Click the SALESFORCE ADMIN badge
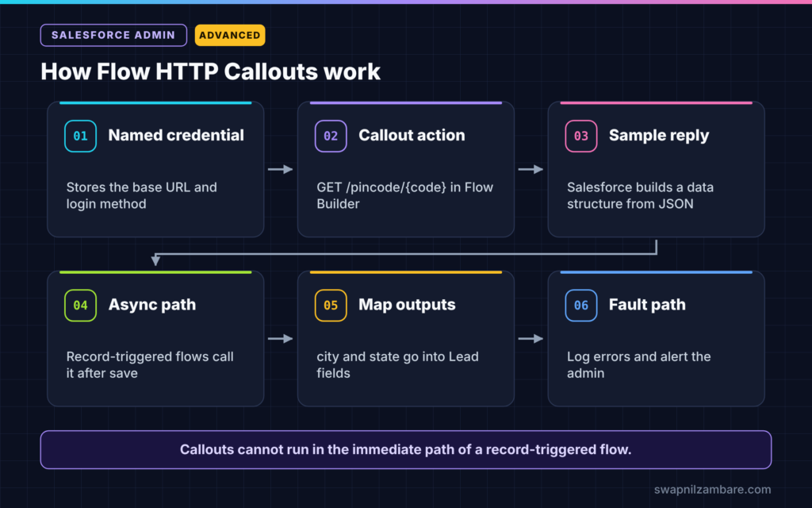812x508 pixels. pos(113,35)
